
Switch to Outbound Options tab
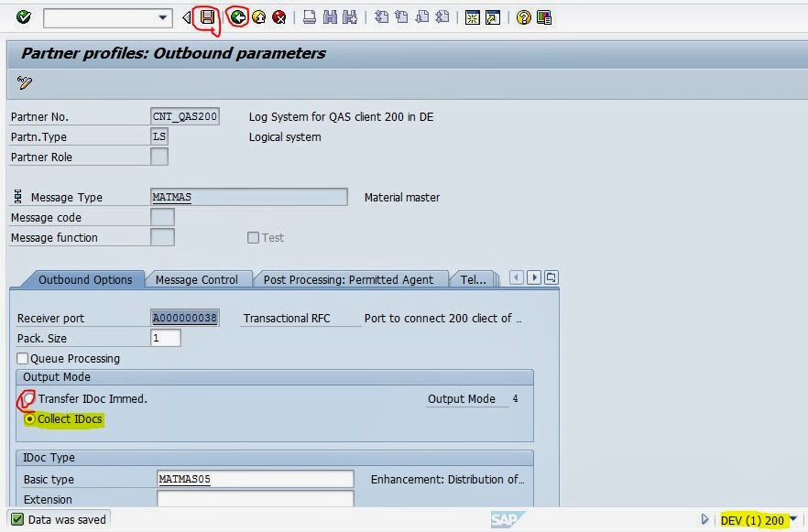pos(85,279)
